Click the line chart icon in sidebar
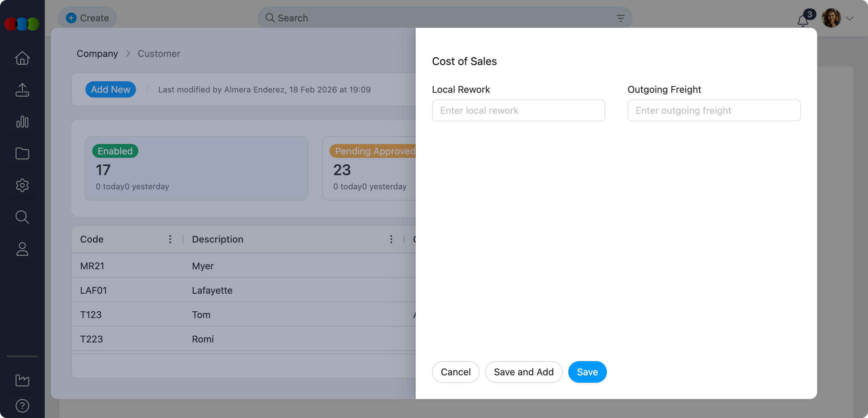The height and width of the screenshot is (418, 868). click(22, 380)
